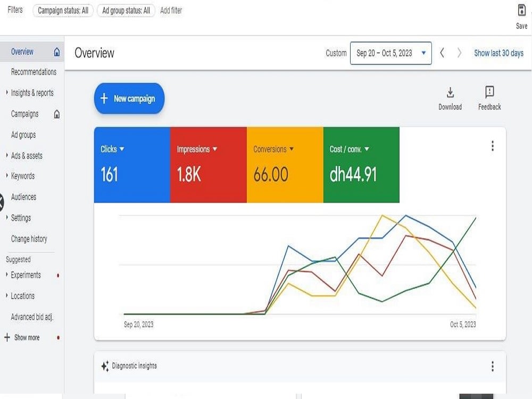
Task: Select the blue Clicks scorecard tile
Action: (x=132, y=165)
